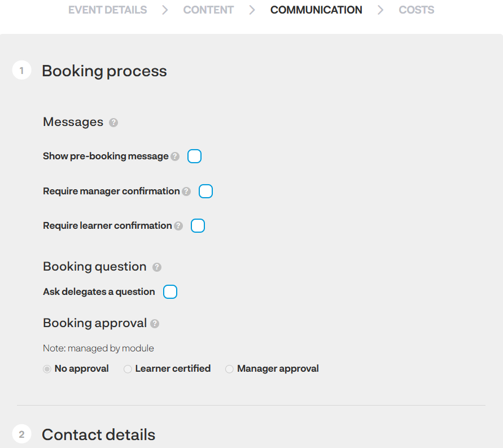This screenshot has height=448, width=503.
Task: Tick Require learner confirmation checkbox
Action: (x=198, y=225)
